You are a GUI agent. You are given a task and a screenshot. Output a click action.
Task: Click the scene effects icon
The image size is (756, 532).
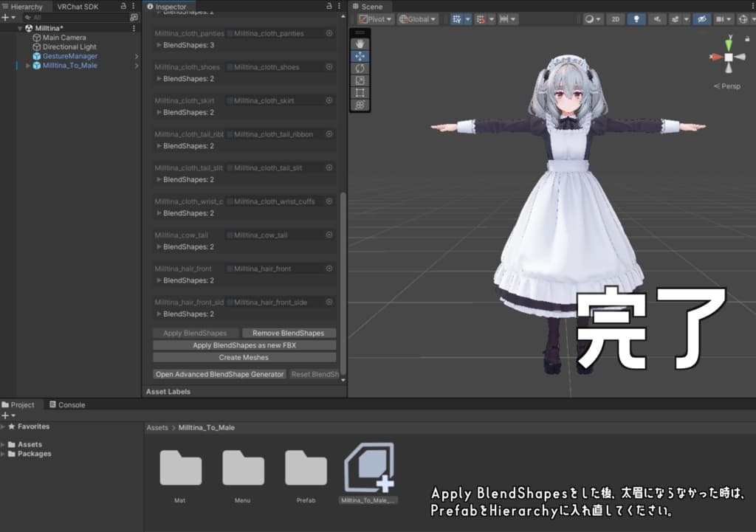coord(675,18)
